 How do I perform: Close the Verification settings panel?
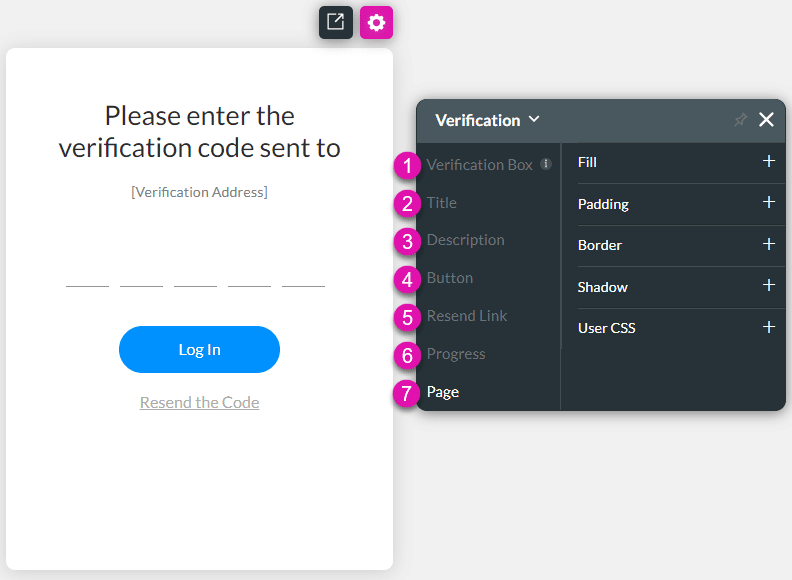click(x=766, y=120)
